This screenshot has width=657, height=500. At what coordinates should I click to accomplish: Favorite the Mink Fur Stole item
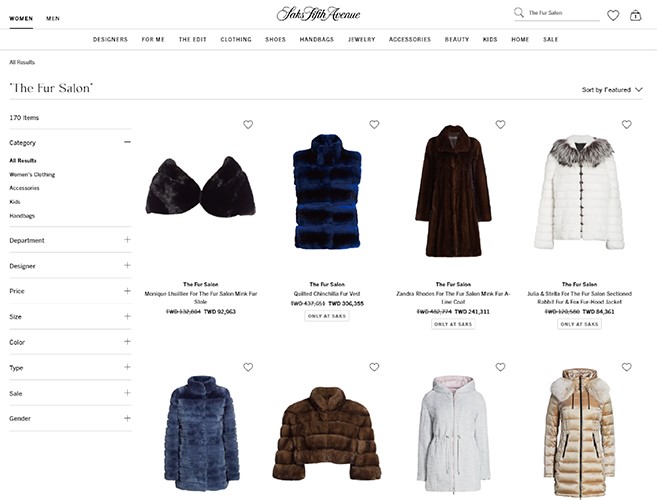(248, 124)
